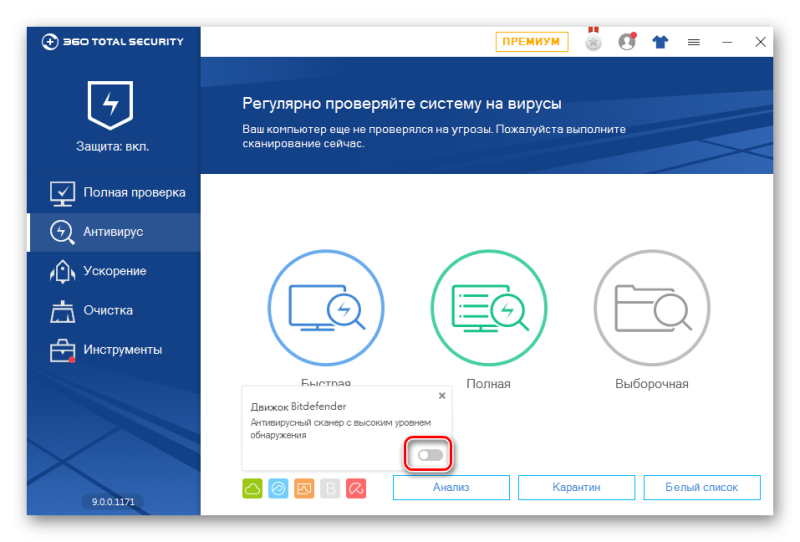Click the version number 9.0.0.1171
The image size is (800, 542).
coord(113,502)
